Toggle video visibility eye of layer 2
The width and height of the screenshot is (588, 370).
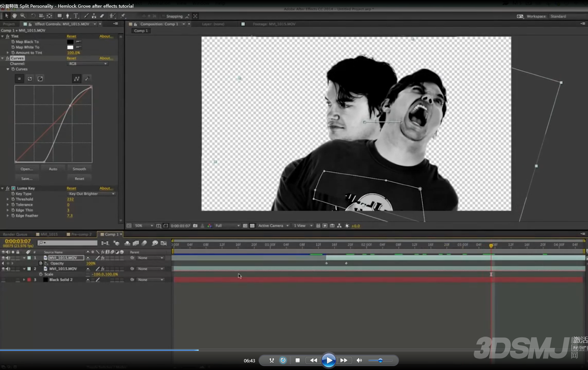tap(3, 269)
